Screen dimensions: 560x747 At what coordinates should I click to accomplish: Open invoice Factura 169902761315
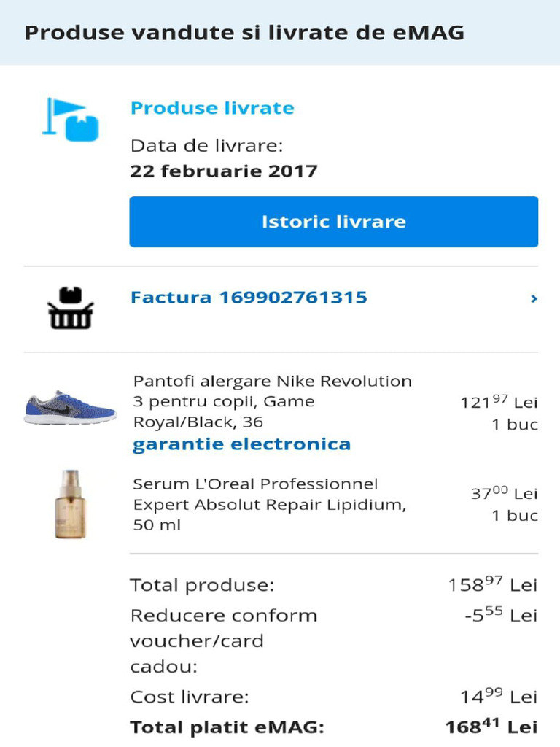pyautogui.click(x=248, y=298)
